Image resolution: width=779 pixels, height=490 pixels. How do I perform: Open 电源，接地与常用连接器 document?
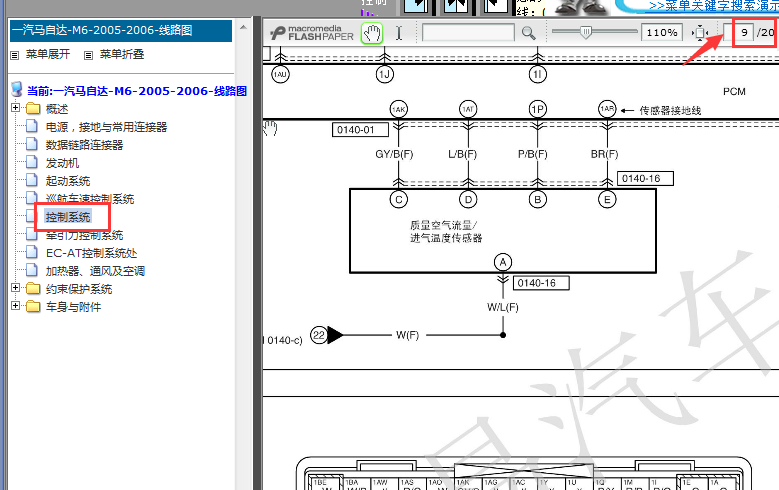click(106, 127)
